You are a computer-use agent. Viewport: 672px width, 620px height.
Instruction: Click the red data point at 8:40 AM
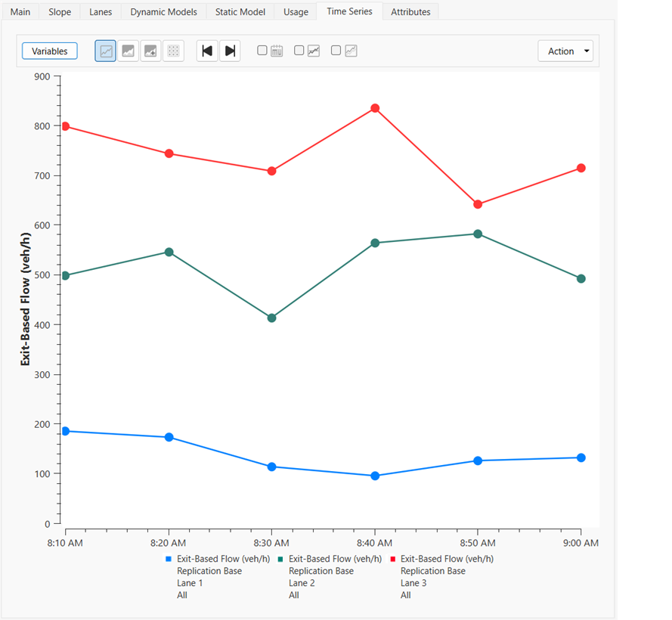point(375,109)
